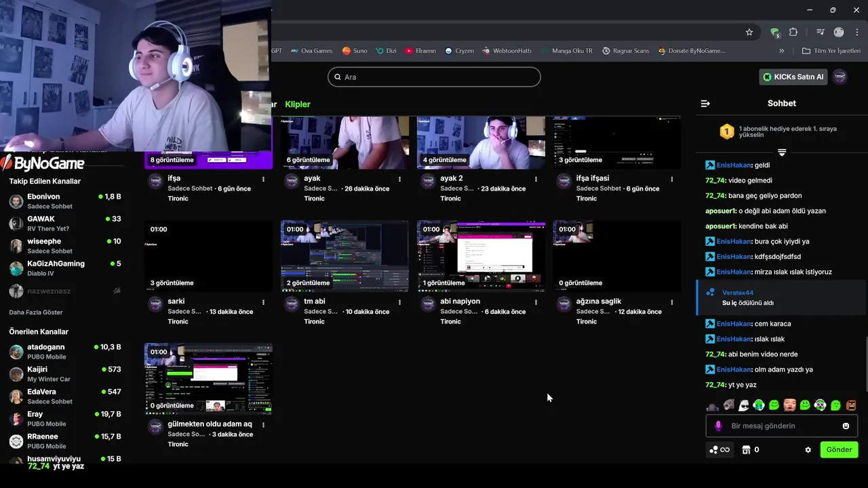Expand Daha Fazla Göster in followed channels

36,312
